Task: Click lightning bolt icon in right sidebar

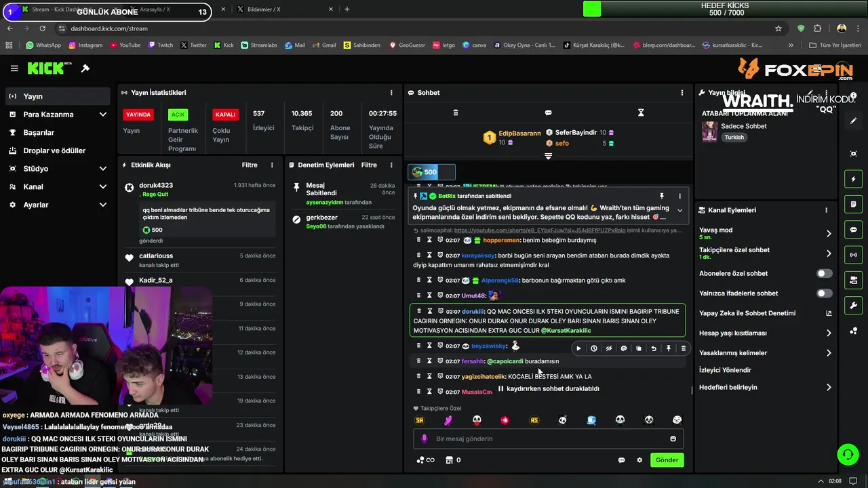Action: [x=853, y=179]
